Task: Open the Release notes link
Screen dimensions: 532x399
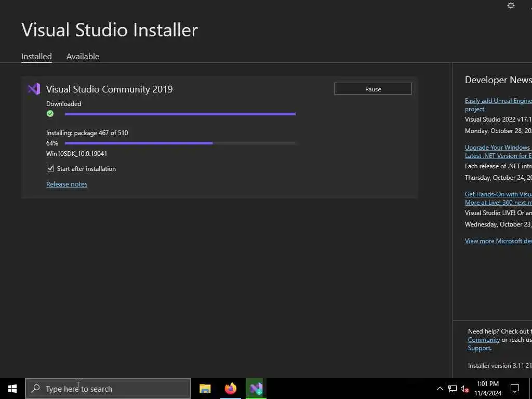Action: point(67,184)
